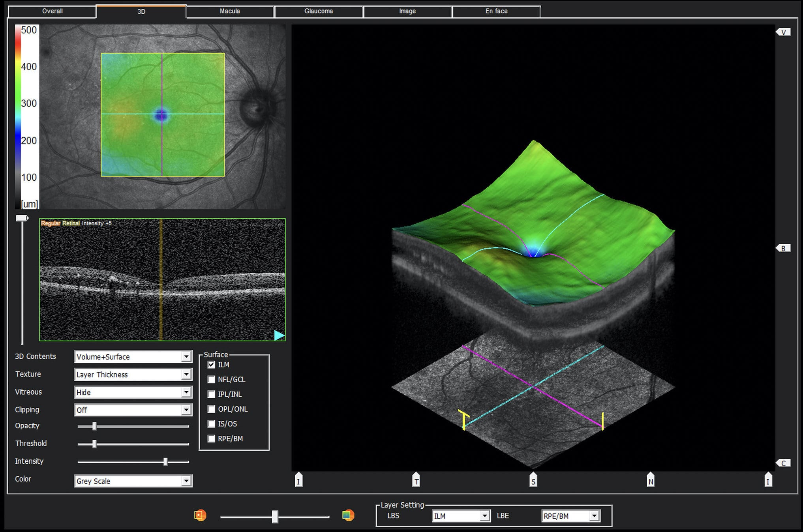Click the N orientation marker
The image size is (803, 532).
[x=651, y=480]
